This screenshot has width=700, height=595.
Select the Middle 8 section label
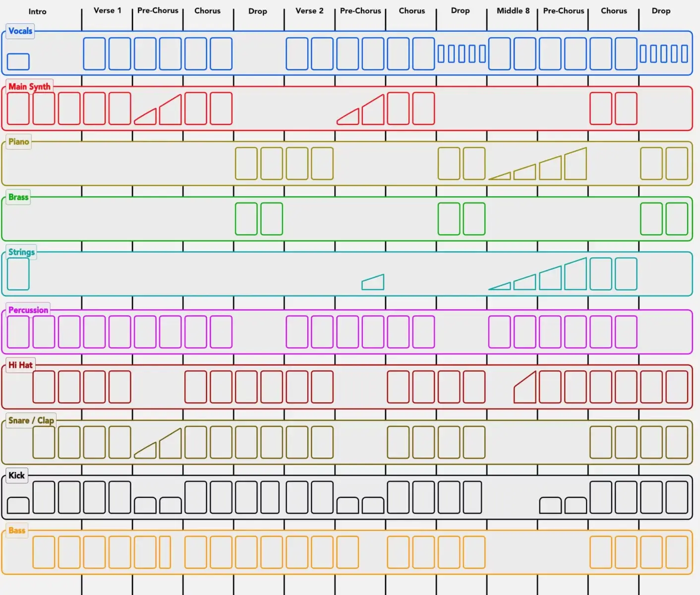tap(513, 10)
